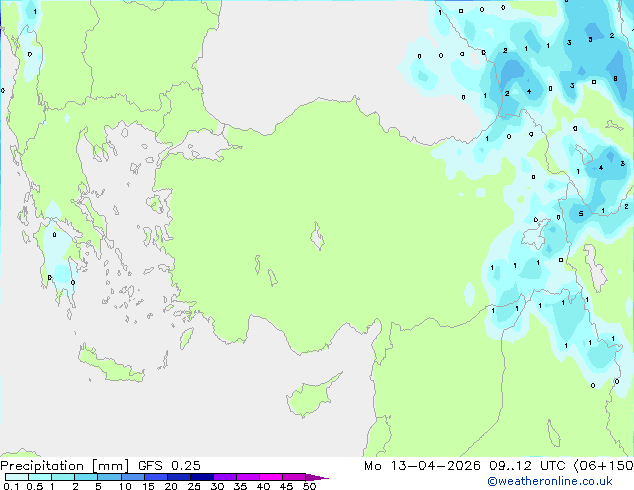
Task: Select the 25–30 mm navy swatch
Action: coord(202,477)
